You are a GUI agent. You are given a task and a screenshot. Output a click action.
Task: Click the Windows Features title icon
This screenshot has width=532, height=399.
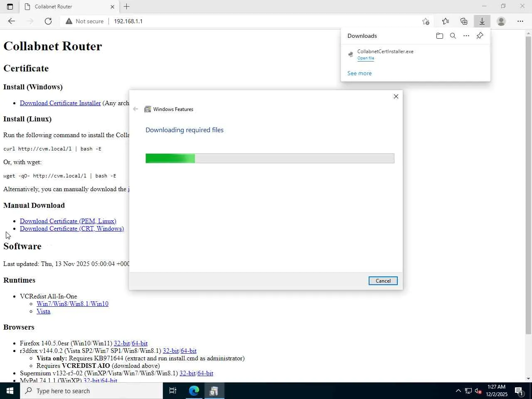pos(148,109)
